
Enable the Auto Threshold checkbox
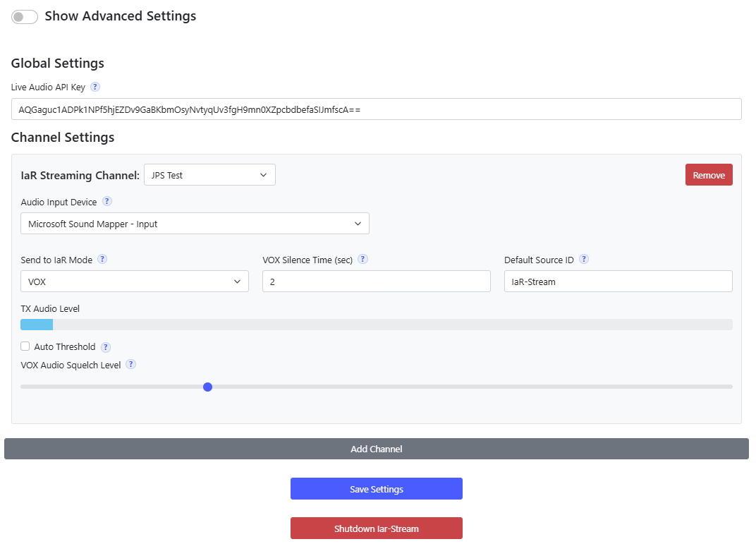[25, 346]
